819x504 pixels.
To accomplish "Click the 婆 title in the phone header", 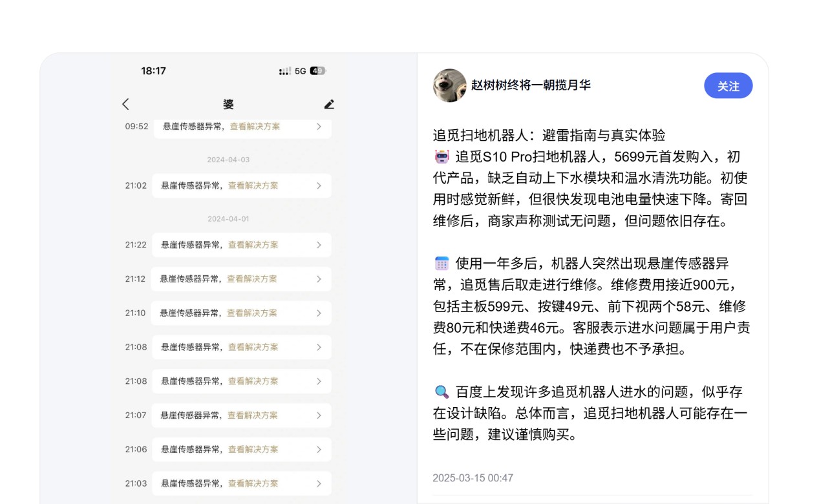I will pyautogui.click(x=228, y=104).
